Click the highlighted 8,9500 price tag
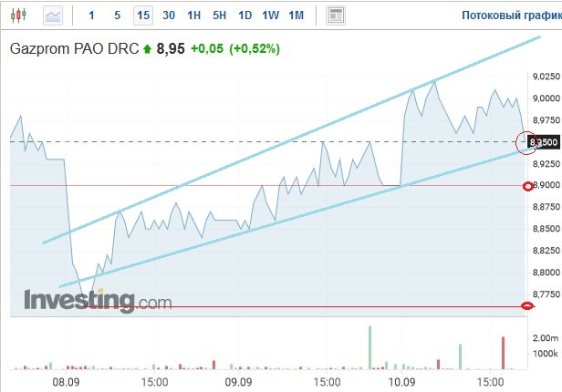The height and width of the screenshot is (392, 562). 544,142
